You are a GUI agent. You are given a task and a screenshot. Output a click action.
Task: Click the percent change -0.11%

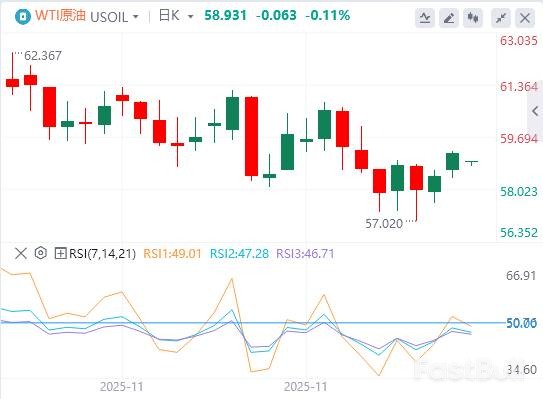[328, 16]
